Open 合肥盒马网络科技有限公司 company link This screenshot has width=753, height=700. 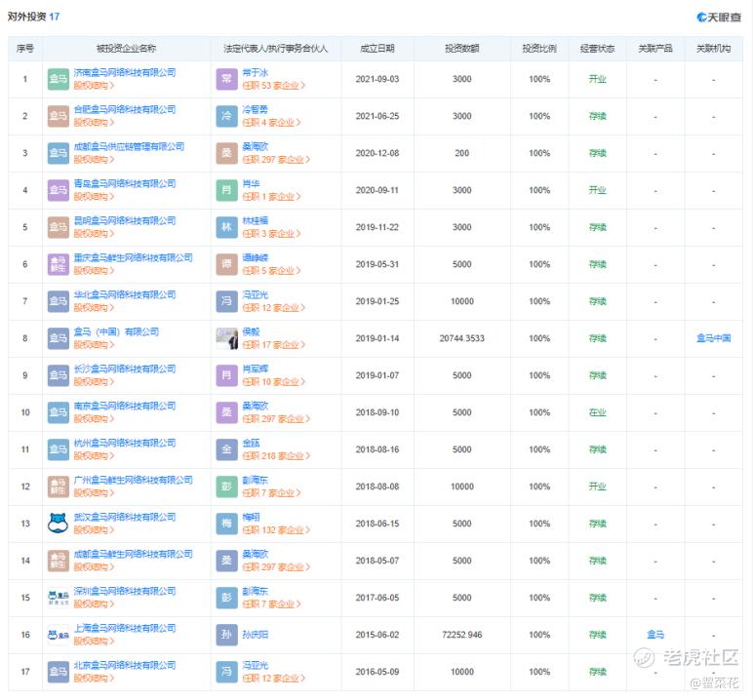point(125,109)
